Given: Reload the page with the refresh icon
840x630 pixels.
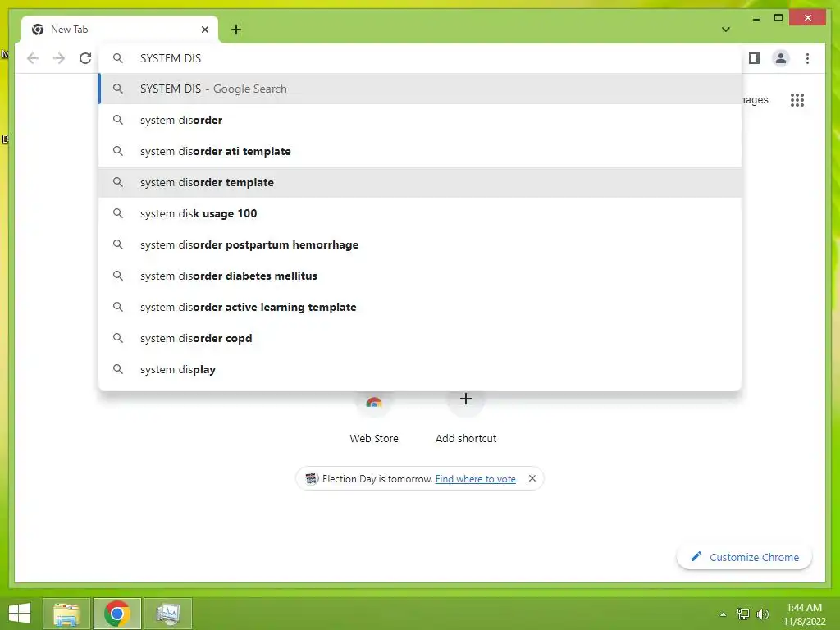Looking at the screenshot, I should coord(85,58).
